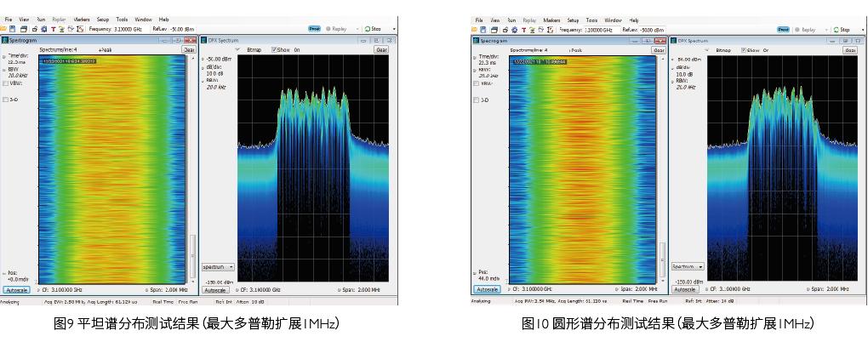Image resolution: width=868 pixels, height=342 pixels.
Task: Open the Markers menu in Figure 9 window
Action: 82,20
